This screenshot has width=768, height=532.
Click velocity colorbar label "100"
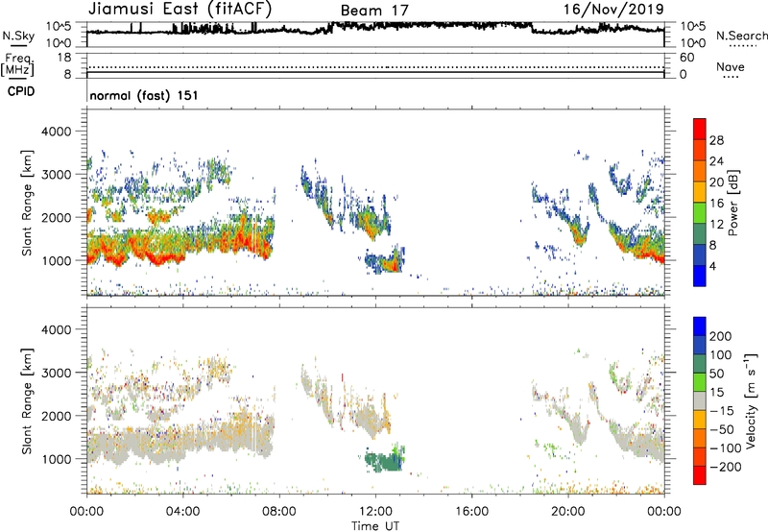tap(721, 355)
